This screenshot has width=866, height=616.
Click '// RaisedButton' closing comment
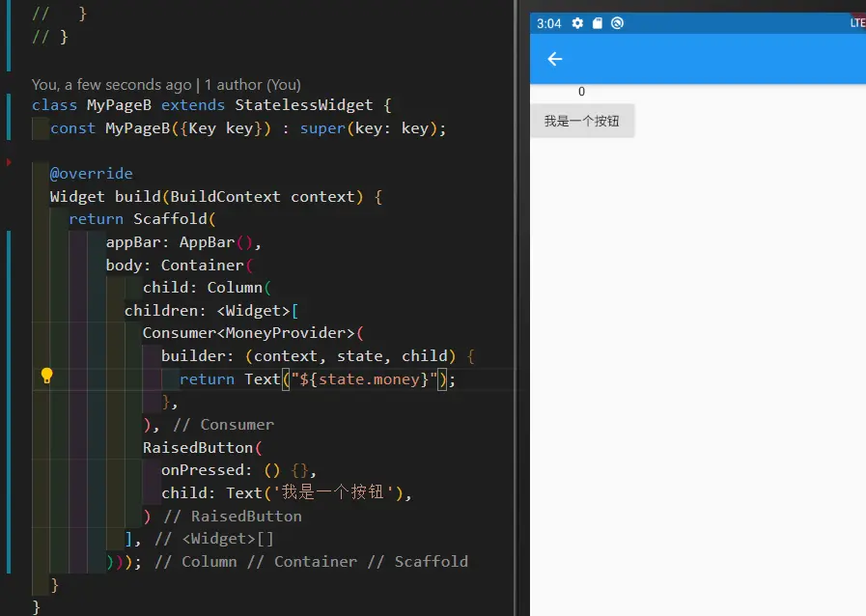pos(233,517)
